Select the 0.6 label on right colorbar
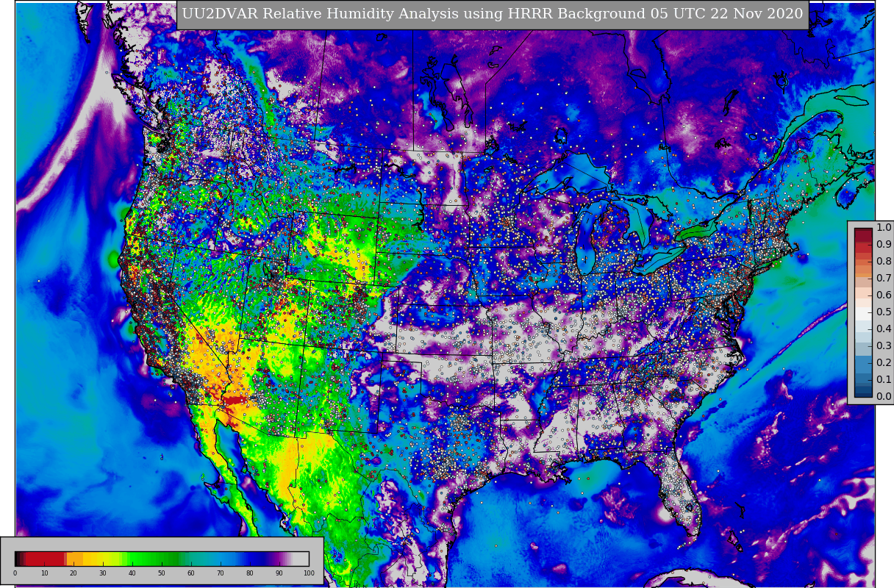Screen dimensions: 894x588 pos(884,295)
